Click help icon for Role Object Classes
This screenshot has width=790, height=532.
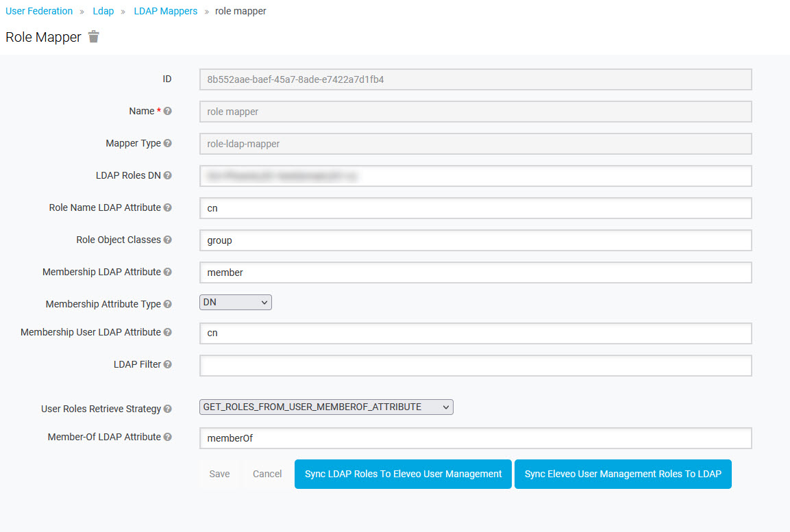tap(168, 240)
